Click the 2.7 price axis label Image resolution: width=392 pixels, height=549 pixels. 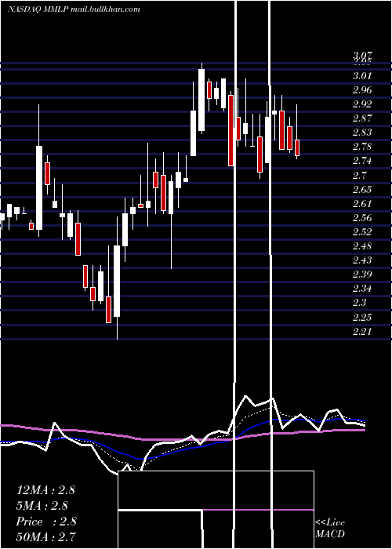(360, 175)
